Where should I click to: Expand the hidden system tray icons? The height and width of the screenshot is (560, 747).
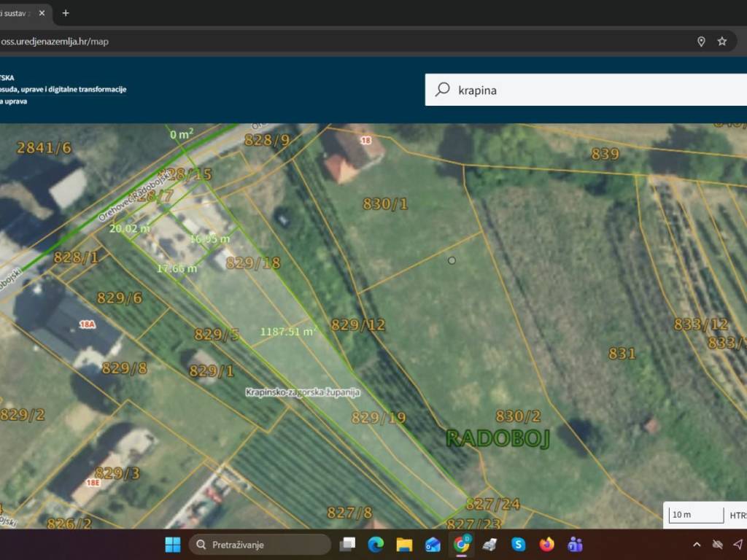tap(697, 545)
